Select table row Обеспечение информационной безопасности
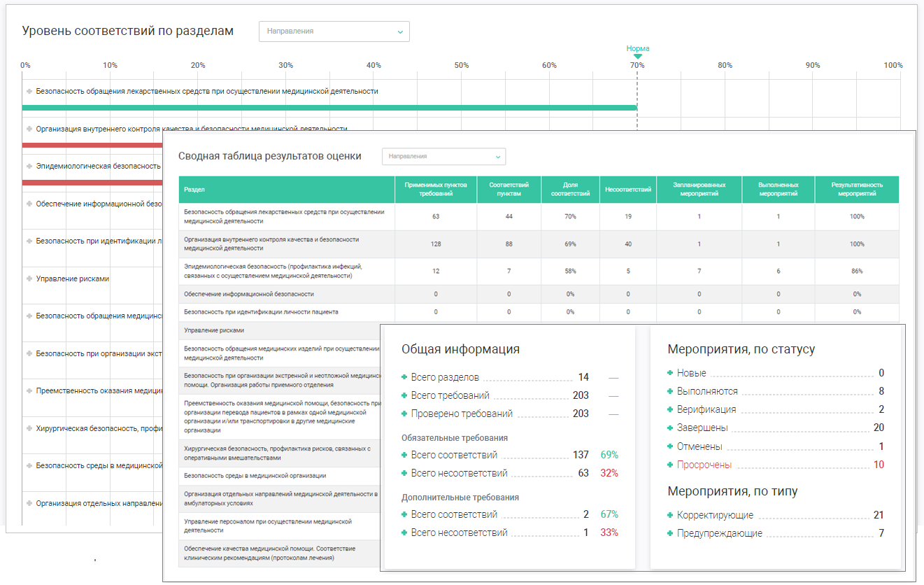 (x=539, y=294)
